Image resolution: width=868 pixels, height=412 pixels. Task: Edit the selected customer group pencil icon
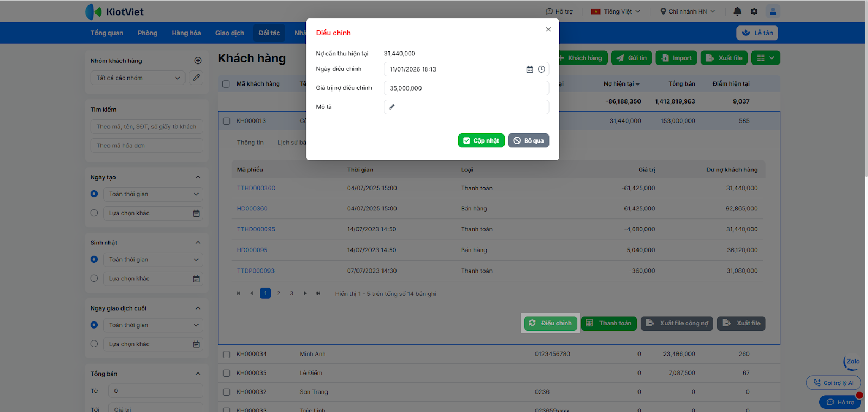pos(196,78)
